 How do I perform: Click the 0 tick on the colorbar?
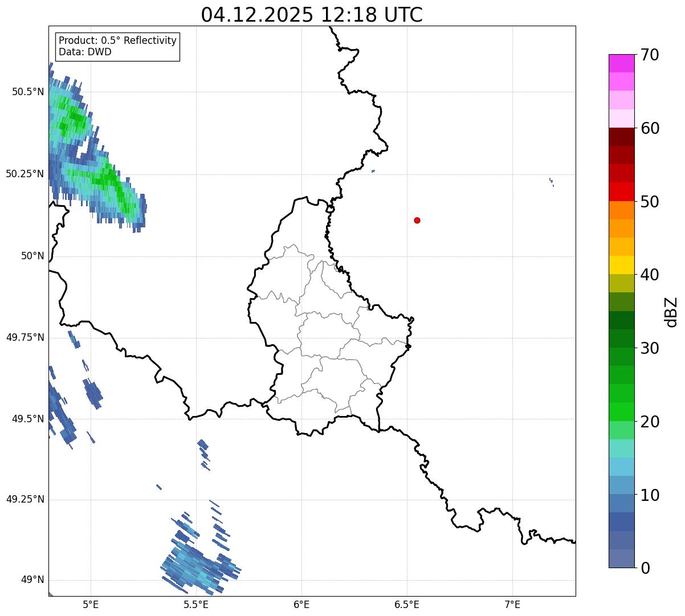tap(645, 568)
